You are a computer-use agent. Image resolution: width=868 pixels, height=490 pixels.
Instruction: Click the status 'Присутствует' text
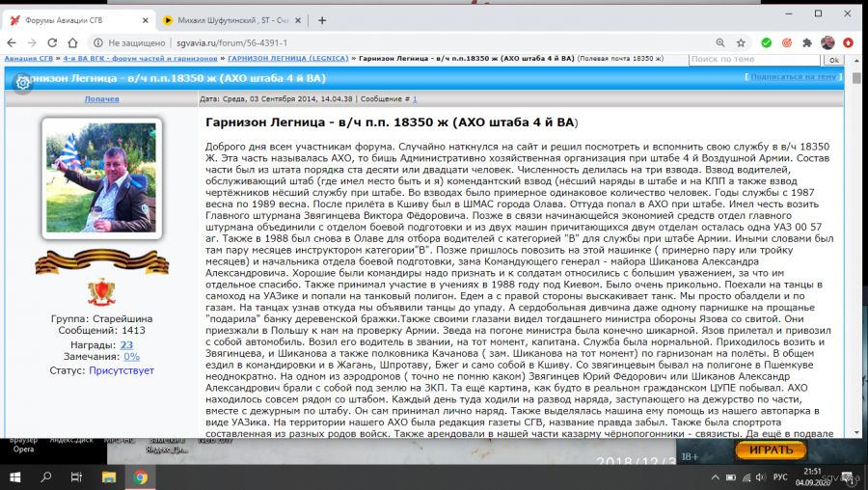[122, 370]
